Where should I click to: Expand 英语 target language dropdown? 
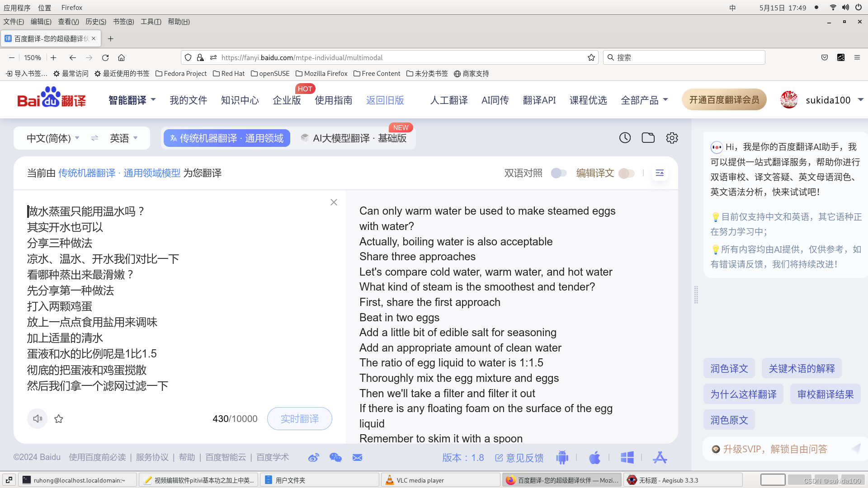[x=123, y=138]
